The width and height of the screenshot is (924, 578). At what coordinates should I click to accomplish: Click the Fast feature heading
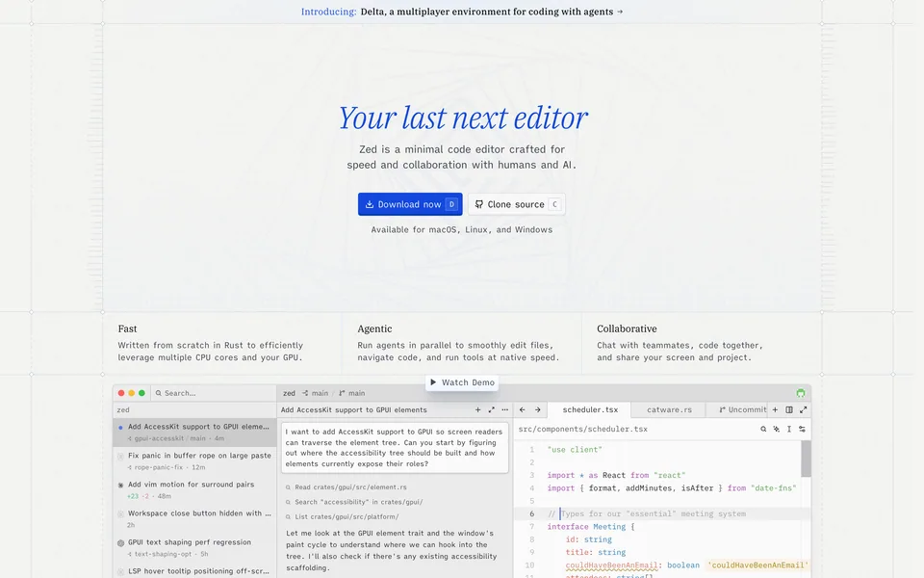[x=127, y=328]
